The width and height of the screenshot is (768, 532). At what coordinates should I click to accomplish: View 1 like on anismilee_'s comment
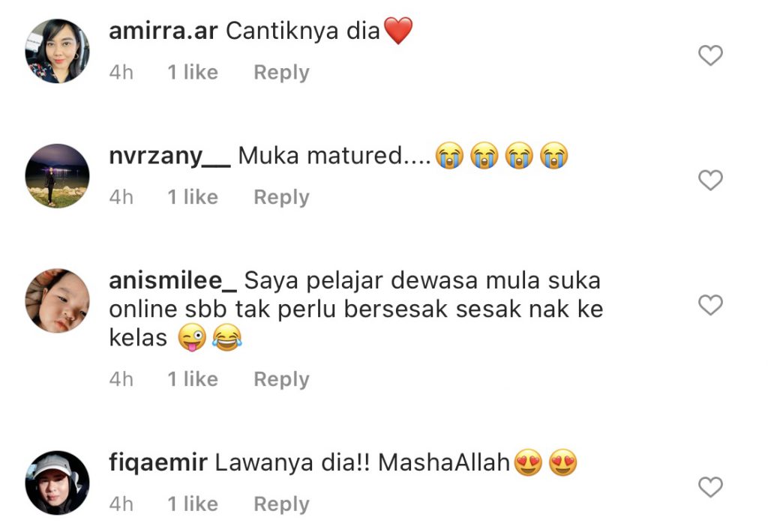pos(193,379)
